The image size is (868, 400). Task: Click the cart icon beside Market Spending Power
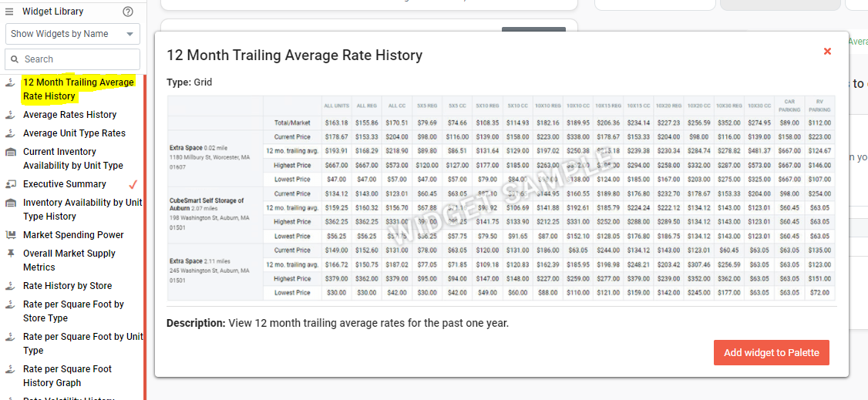point(10,235)
